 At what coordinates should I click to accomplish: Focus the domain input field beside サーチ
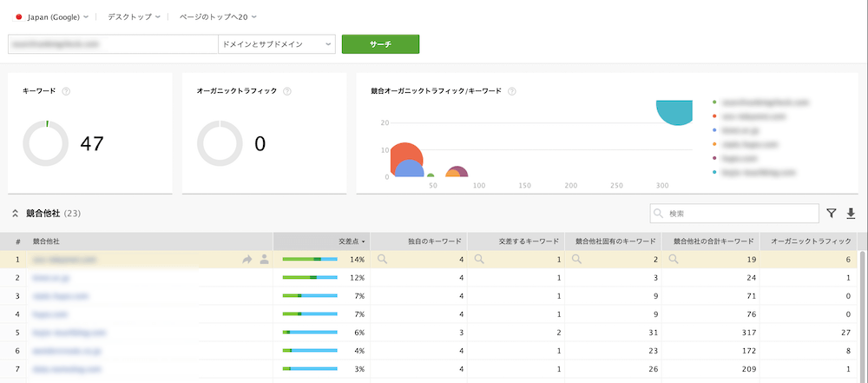pyautogui.click(x=113, y=44)
